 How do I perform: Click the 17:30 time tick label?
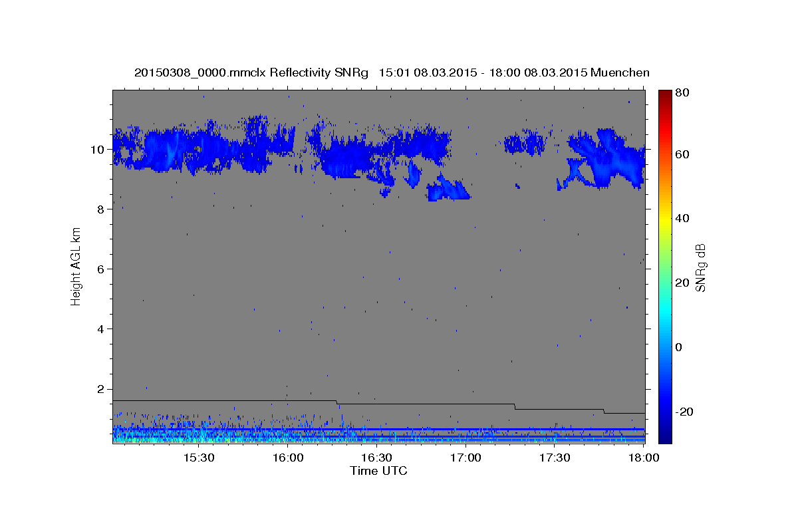[555, 458]
